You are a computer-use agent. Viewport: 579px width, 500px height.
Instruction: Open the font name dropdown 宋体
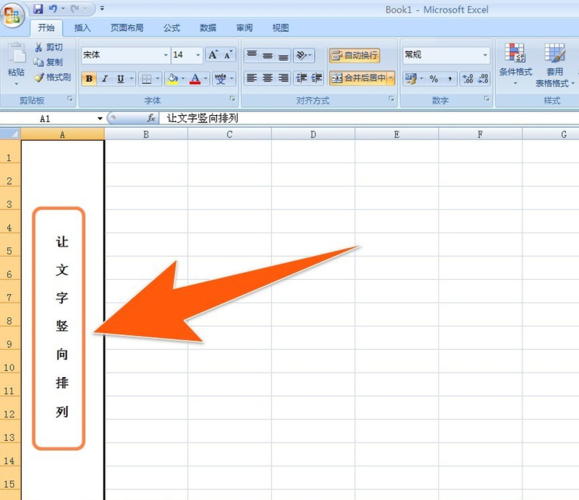point(165,55)
